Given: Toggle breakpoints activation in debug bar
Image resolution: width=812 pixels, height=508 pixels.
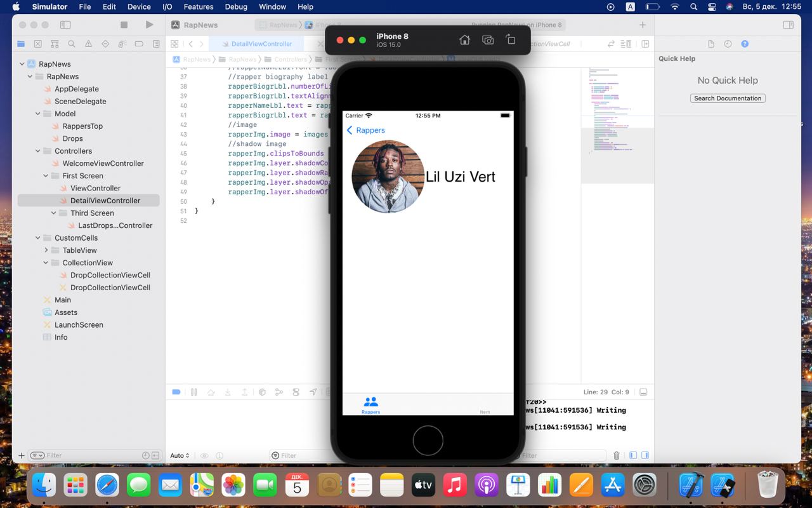Looking at the screenshot, I should 177,392.
